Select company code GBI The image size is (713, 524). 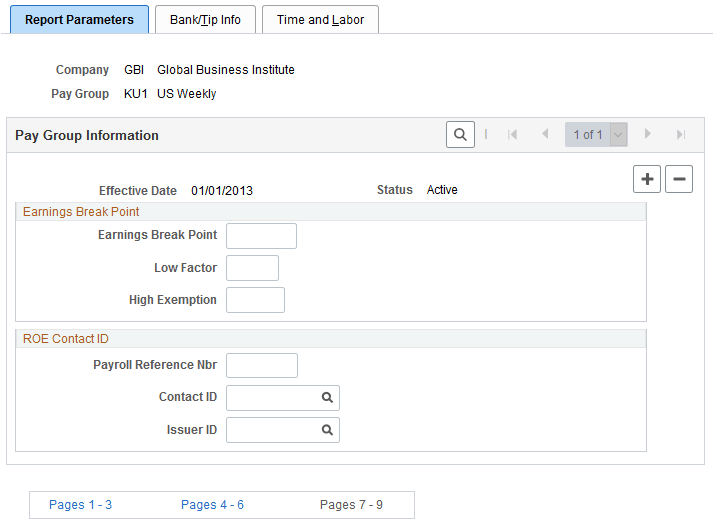[134, 70]
